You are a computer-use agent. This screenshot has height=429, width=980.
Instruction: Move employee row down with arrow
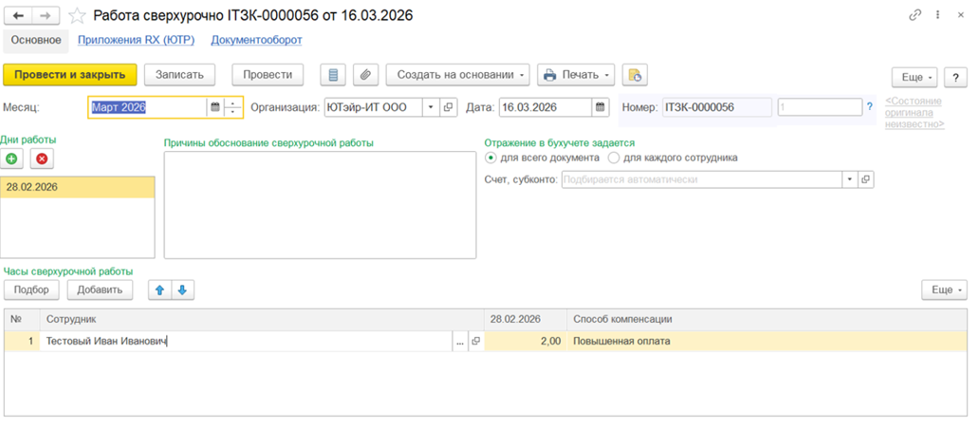[183, 289]
